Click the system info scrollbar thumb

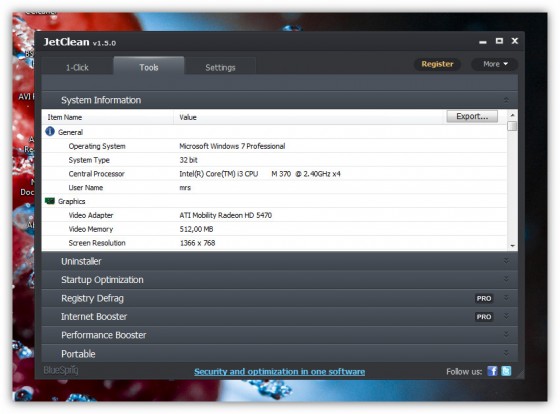pos(512,126)
